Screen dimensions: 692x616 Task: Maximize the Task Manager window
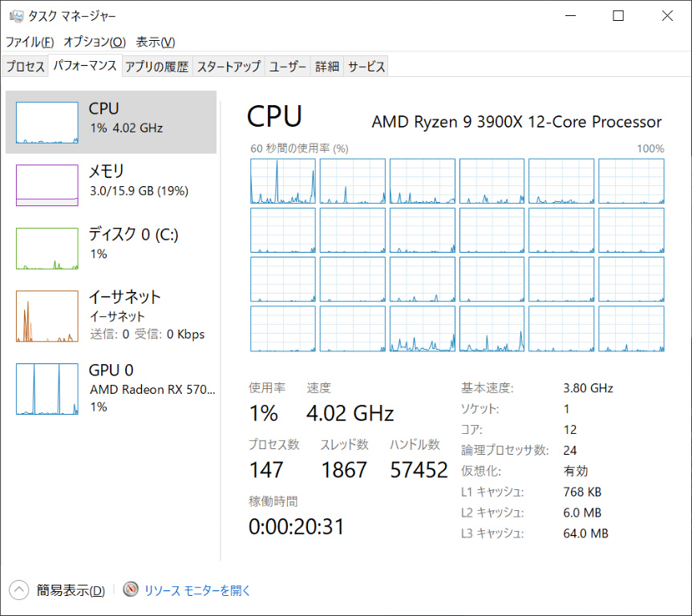click(618, 16)
